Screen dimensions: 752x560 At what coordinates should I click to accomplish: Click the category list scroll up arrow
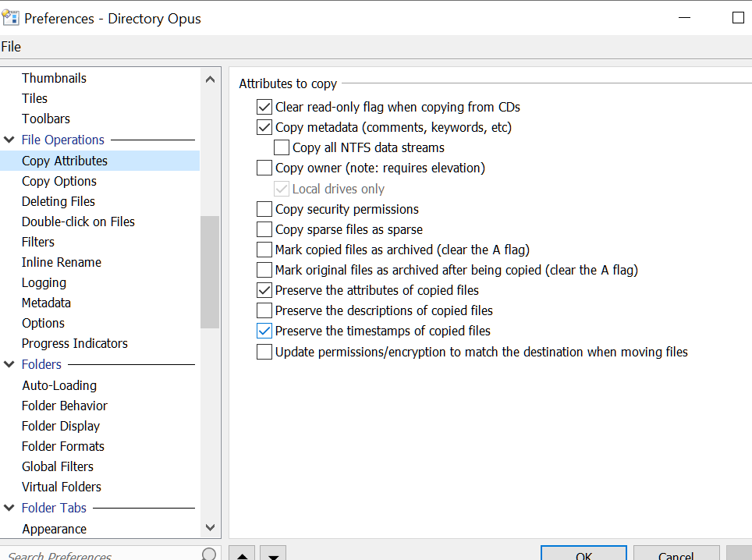pos(210,80)
